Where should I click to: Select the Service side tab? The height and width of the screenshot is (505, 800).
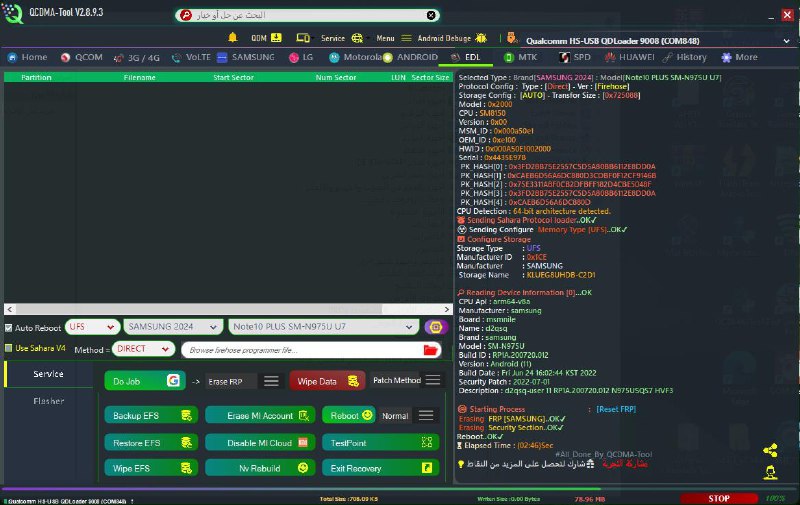(48, 374)
